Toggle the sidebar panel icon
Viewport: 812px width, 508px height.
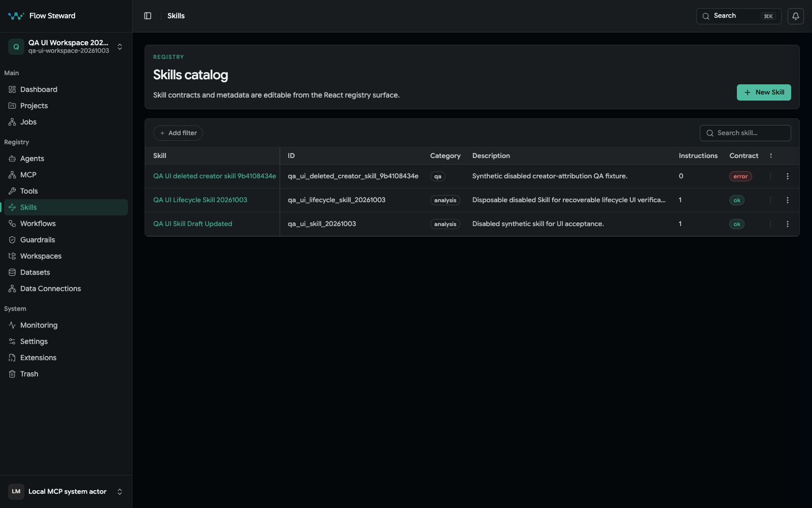point(148,16)
